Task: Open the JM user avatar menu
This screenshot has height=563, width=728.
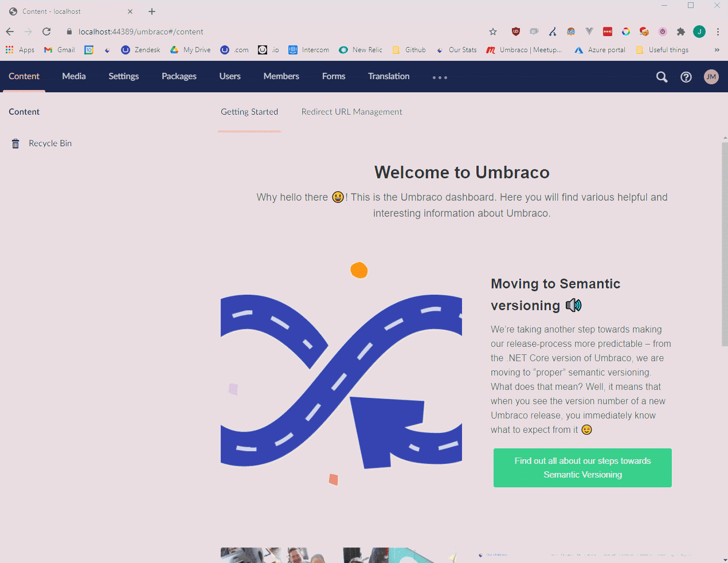Action: point(711,77)
